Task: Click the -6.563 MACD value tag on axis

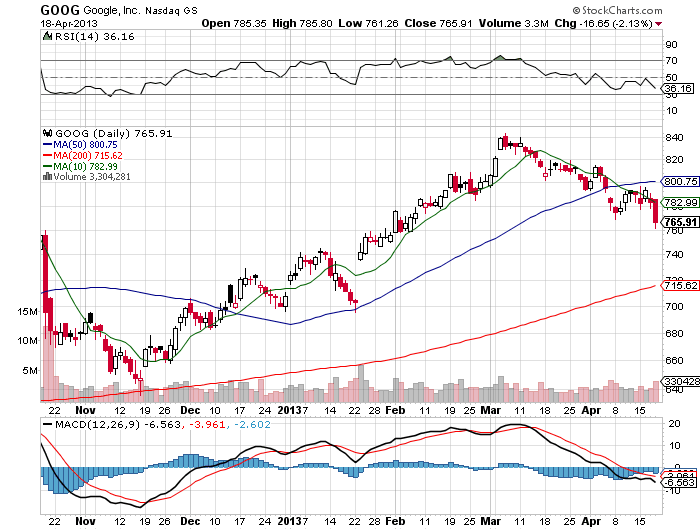Action: pyautogui.click(x=679, y=483)
